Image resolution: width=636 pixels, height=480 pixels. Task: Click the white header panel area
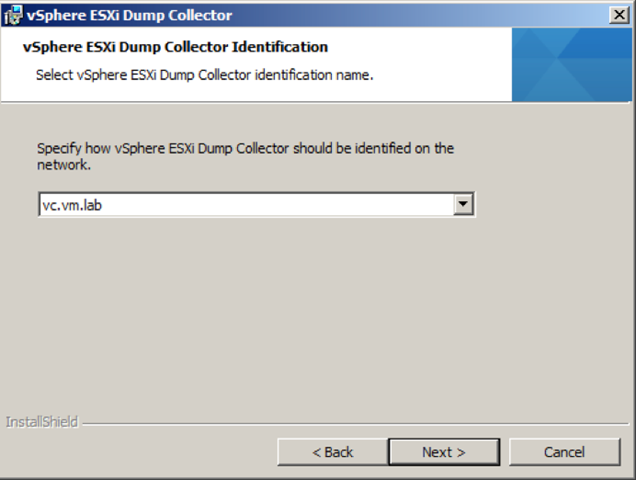coord(256,65)
